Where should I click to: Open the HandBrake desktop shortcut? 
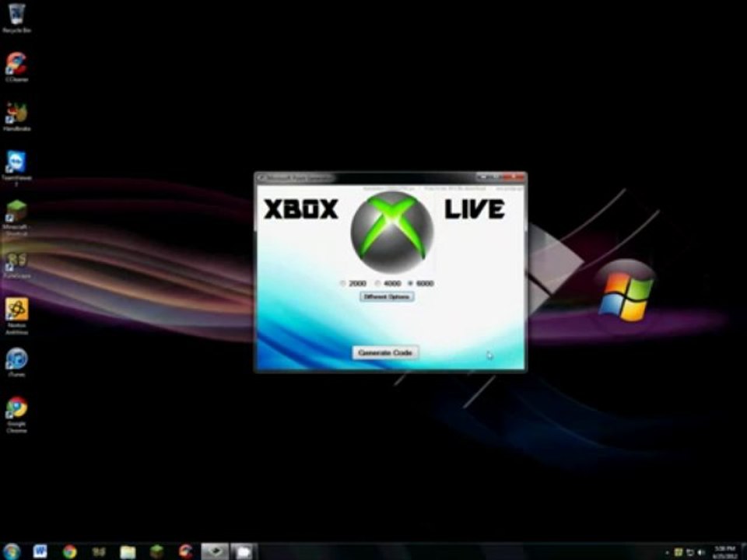tap(16, 116)
